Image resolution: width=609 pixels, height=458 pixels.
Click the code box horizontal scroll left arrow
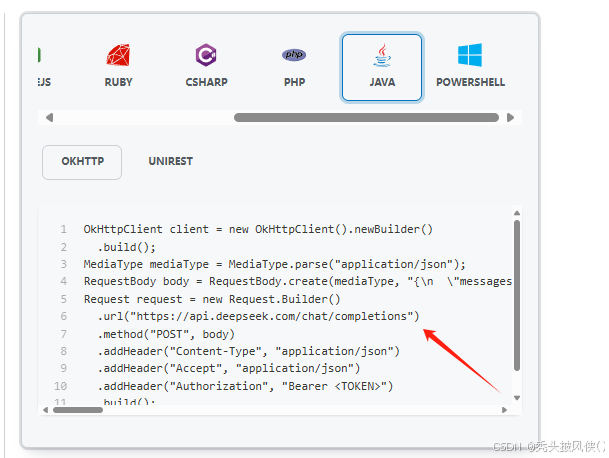pos(45,410)
